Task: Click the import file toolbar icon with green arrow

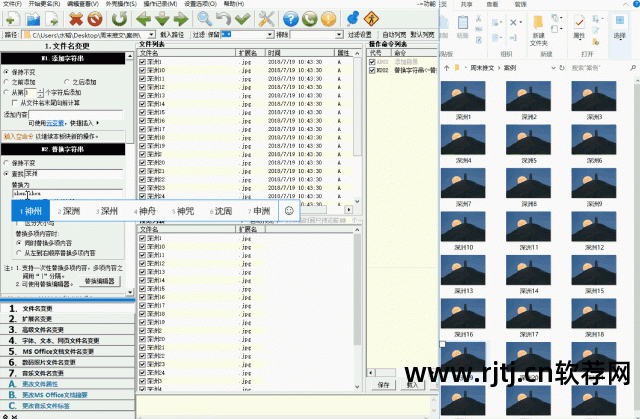Action: tap(52, 19)
